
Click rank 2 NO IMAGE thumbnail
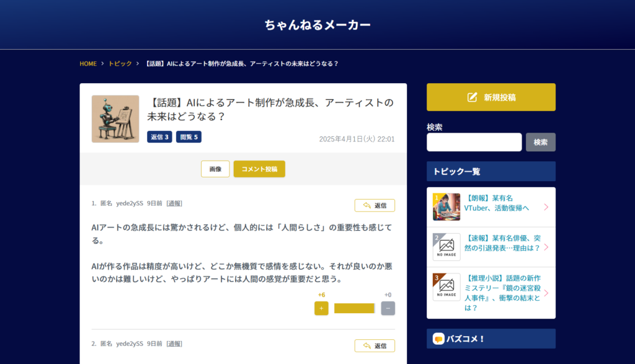click(x=446, y=247)
